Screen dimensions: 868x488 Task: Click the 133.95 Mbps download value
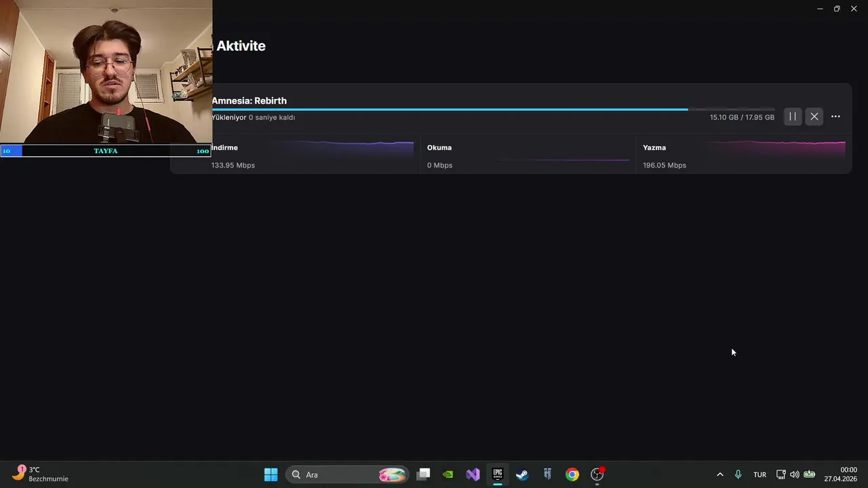click(233, 165)
